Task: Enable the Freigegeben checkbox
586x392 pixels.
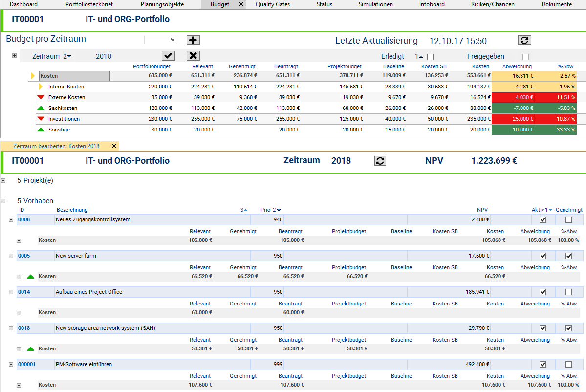Action: (525, 57)
